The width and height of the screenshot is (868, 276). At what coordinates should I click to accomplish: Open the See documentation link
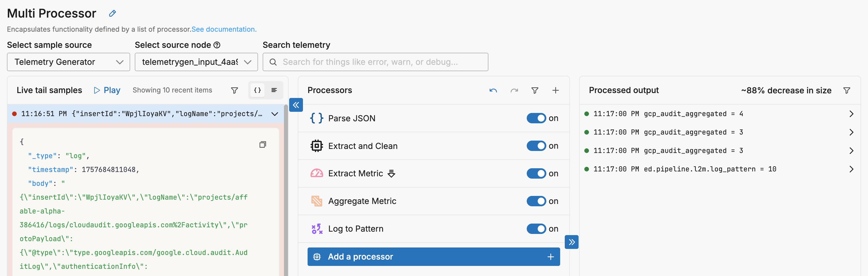224,29
